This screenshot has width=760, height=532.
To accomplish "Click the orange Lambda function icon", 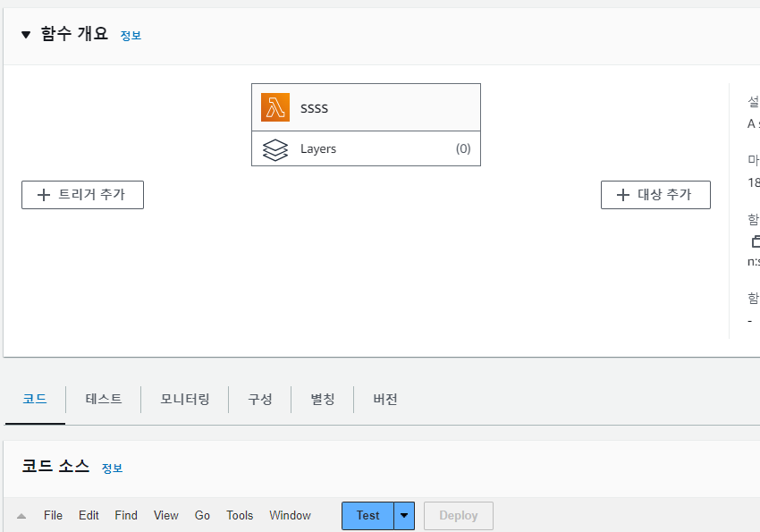I will 275,107.
